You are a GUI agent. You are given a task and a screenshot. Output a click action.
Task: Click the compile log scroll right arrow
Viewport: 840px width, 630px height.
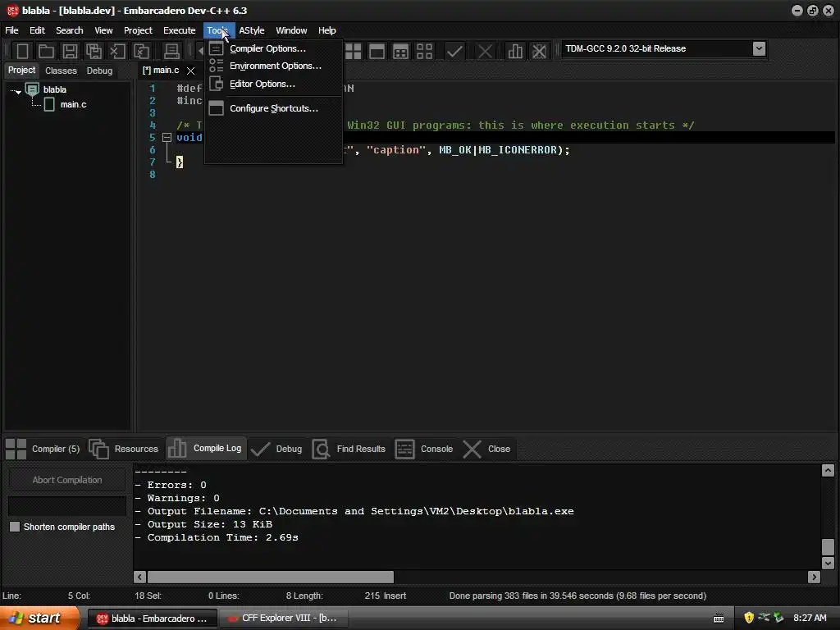815,577
